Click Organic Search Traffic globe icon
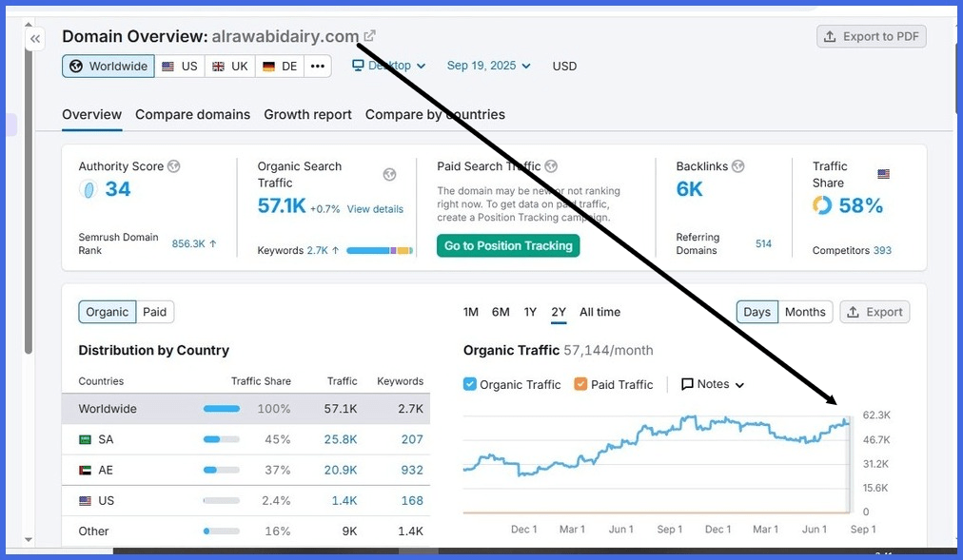This screenshot has width=963, height=560. point(389,175)
